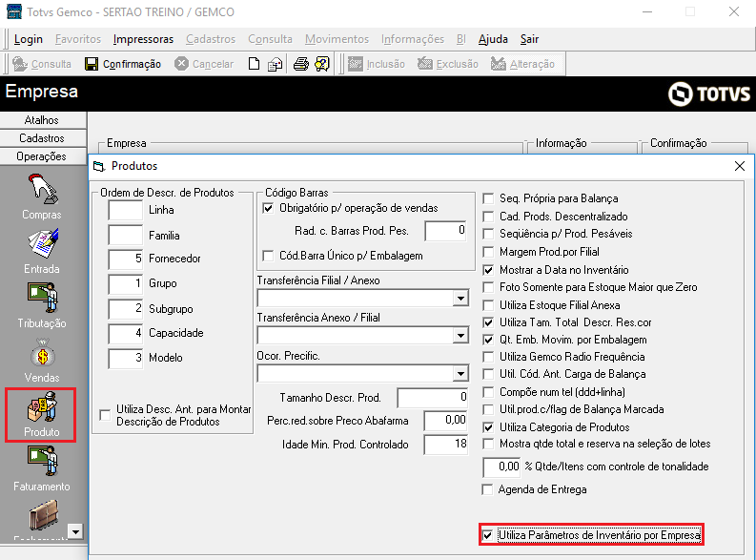The image size is (756, 560).
Task: Uncheck Utiliza Categoria de Produtos
Action: (488, 427)
